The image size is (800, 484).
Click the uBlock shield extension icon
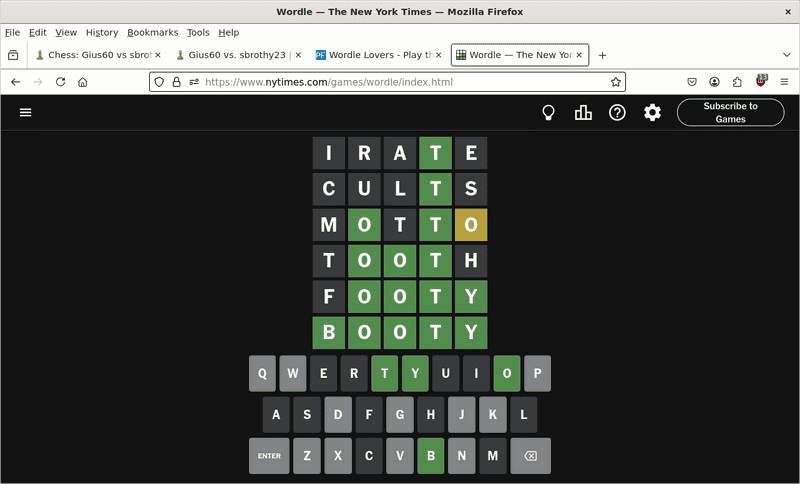point(761,81)
